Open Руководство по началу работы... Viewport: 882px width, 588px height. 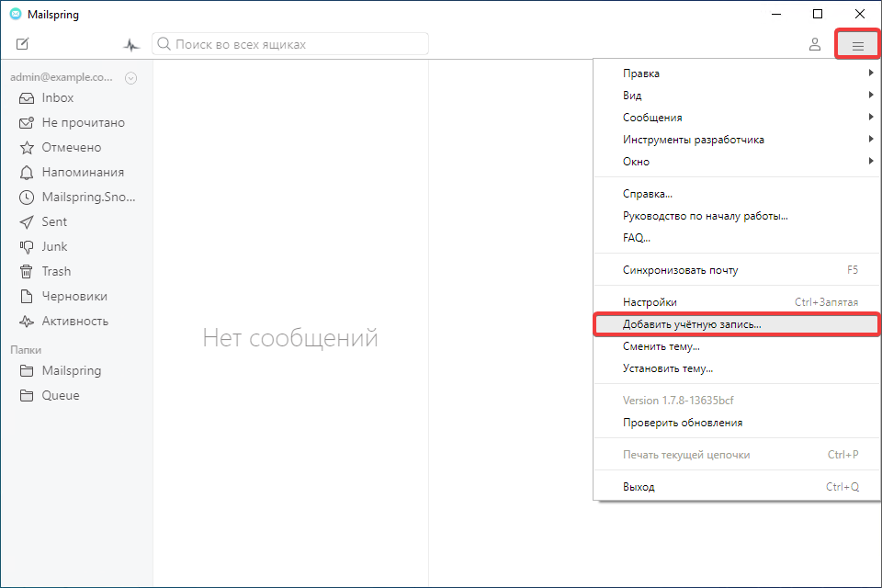point(737,216)
